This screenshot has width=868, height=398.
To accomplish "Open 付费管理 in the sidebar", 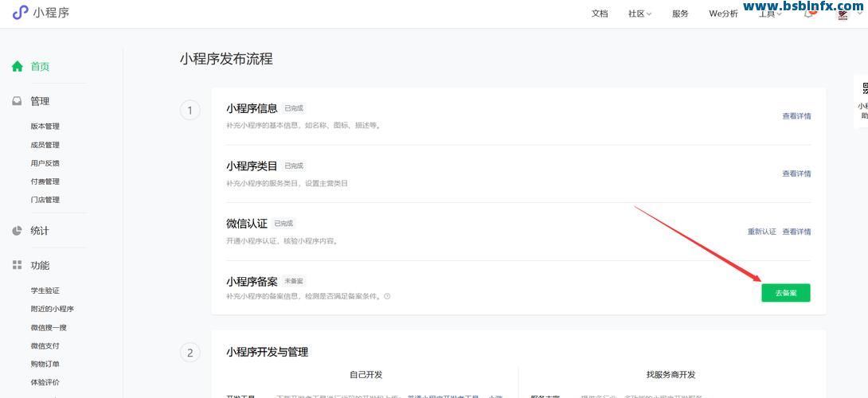I will point(45,181).
